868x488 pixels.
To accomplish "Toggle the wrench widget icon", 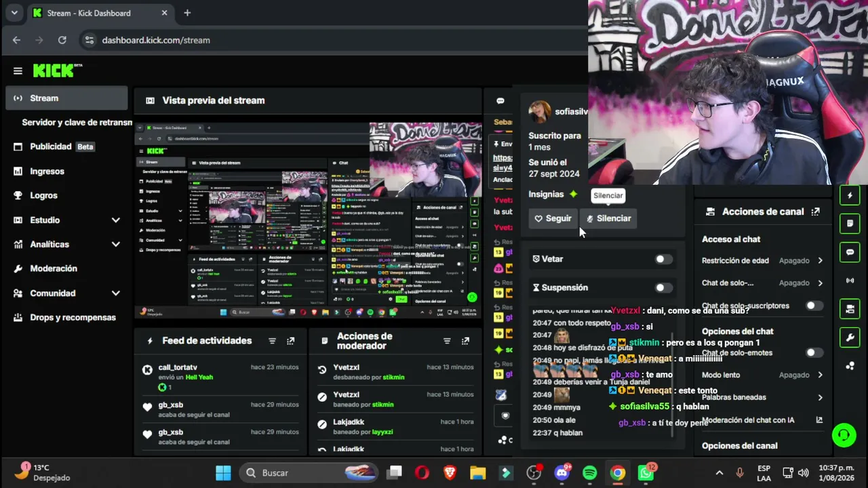I will (x=850, y=337).
